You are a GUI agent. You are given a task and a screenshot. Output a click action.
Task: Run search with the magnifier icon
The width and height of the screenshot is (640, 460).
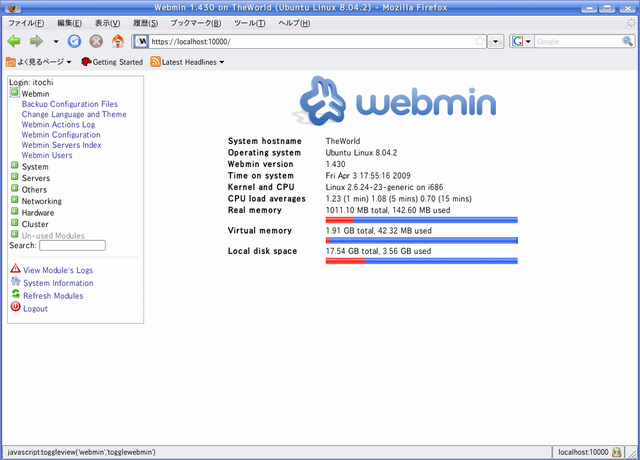tap(627, 41)
